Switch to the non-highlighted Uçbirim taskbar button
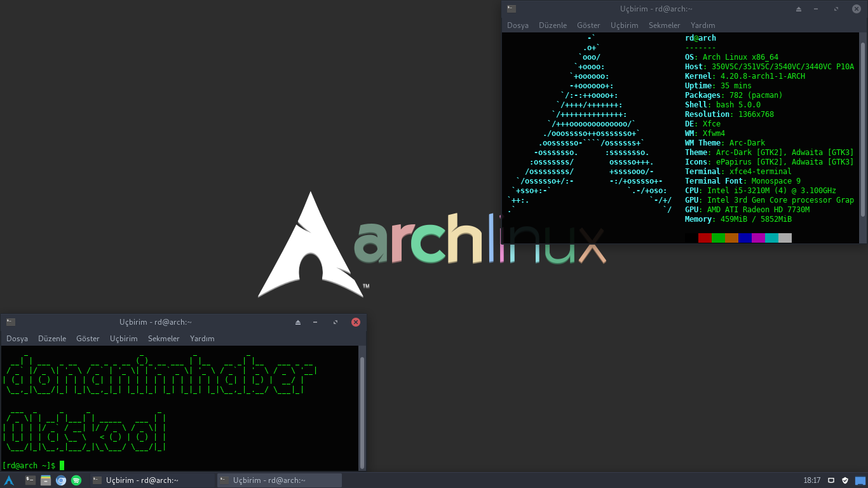Image resolution: width=868 pixels, height=488 pixels. point(151,480)
